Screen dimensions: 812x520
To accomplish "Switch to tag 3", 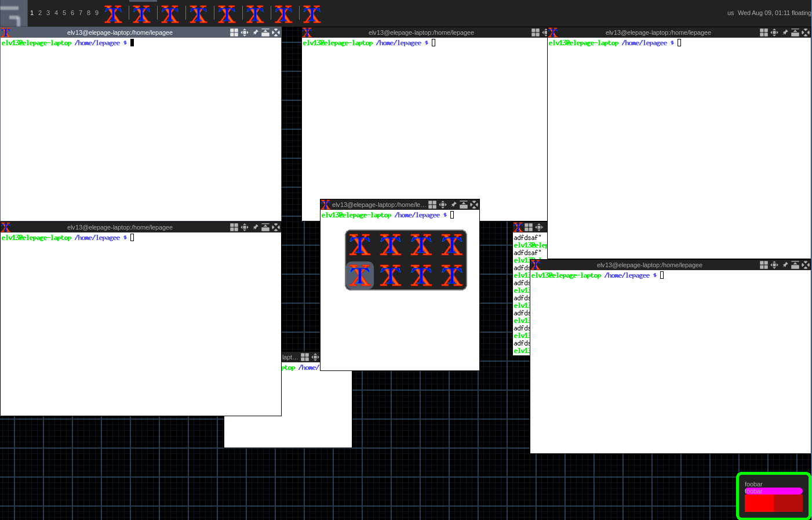I will [48, 13].
